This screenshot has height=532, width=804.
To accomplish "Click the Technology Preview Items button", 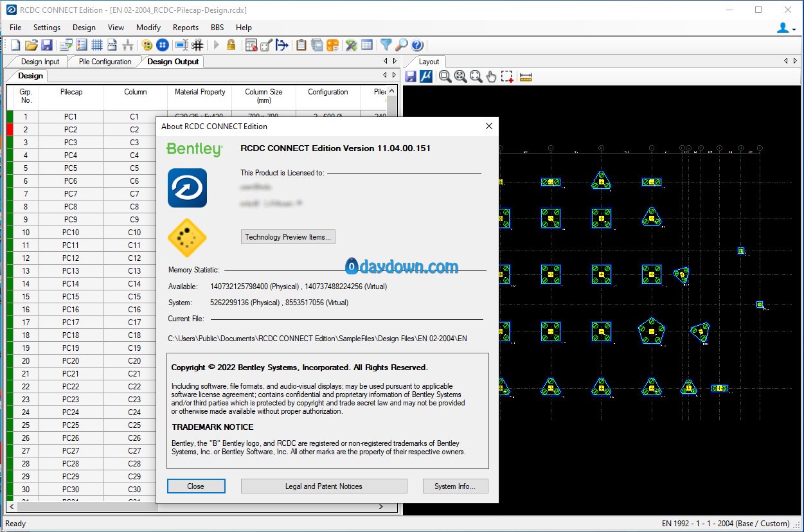I will (x=288, y=237).
